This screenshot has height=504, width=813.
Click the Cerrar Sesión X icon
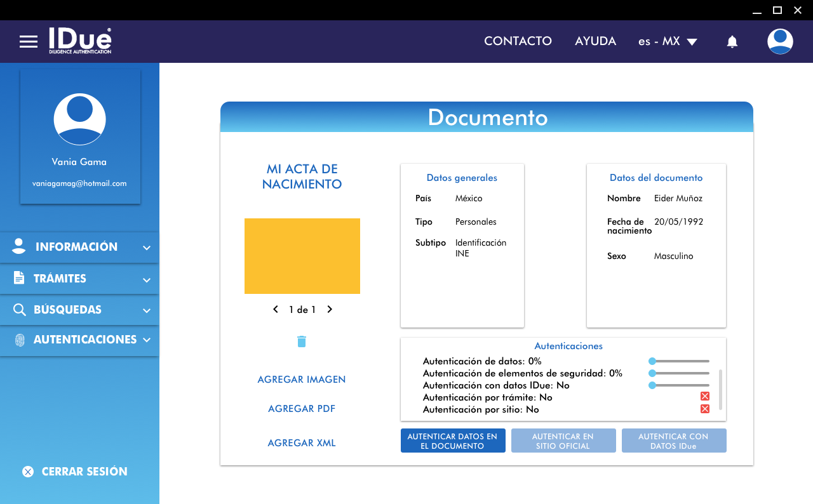[28, 472]
